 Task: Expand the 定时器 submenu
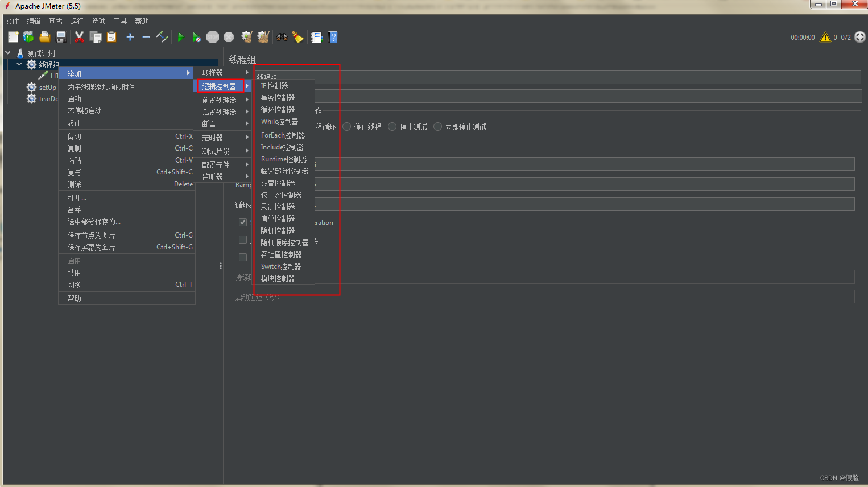tap(223, 138)
